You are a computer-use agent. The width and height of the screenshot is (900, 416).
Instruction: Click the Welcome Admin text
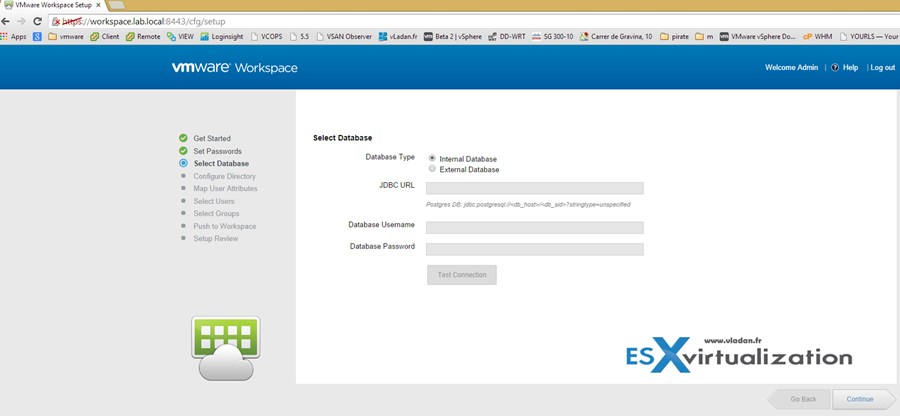coord(792,68)
